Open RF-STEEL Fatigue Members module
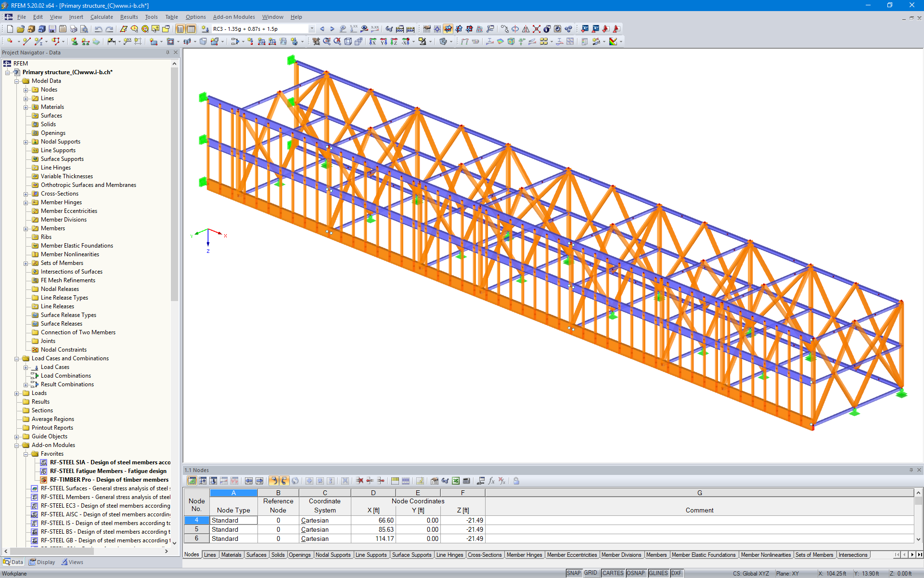Image resolution: width=924 pixels, height=578 pixels. click(x=108, y=471)
